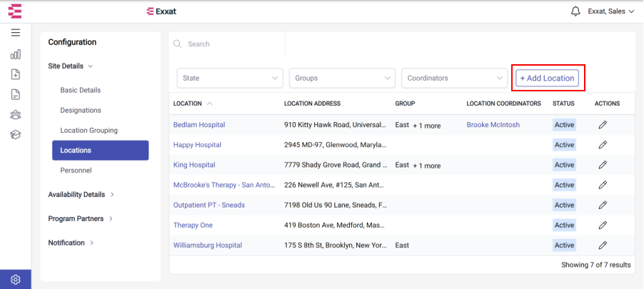Screen dimensions: 644x289
Task: Select Location Grouping menu item
Action: pos(89,130)
